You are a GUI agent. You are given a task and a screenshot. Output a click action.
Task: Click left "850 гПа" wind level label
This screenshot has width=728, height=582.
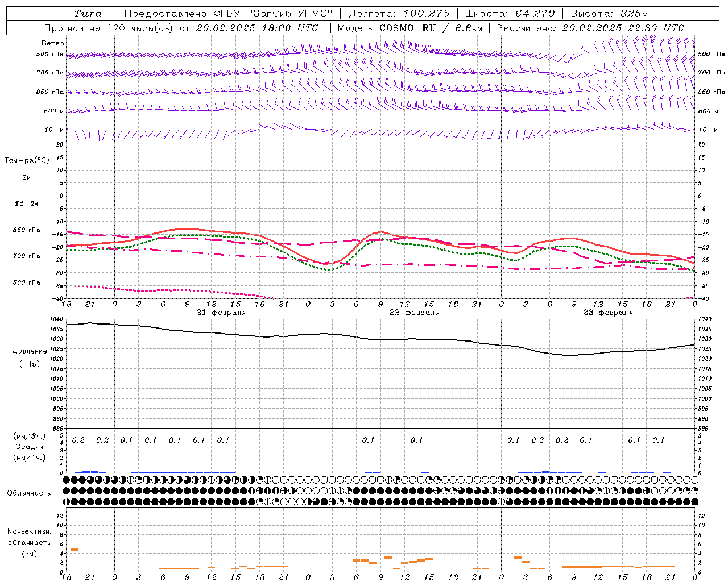pos(50,92)
